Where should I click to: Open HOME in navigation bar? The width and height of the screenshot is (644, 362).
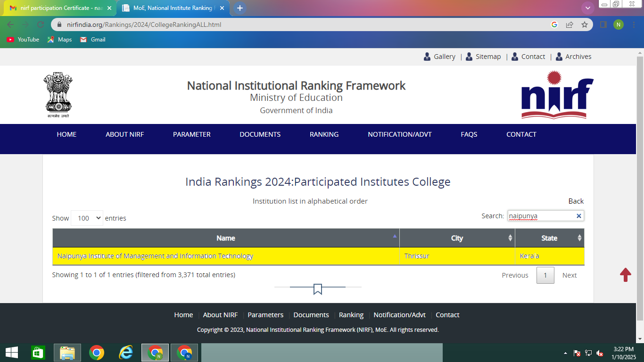(x=66, y=134)
